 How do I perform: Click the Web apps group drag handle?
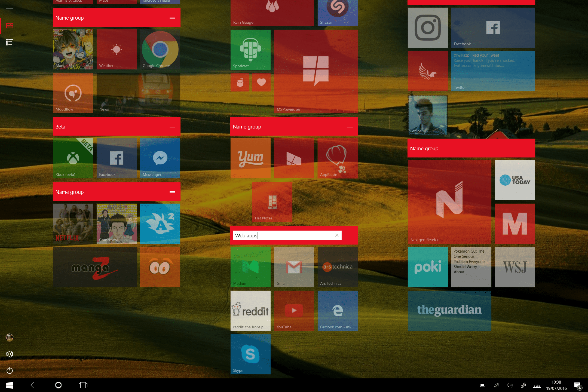[x=350, y=235]
